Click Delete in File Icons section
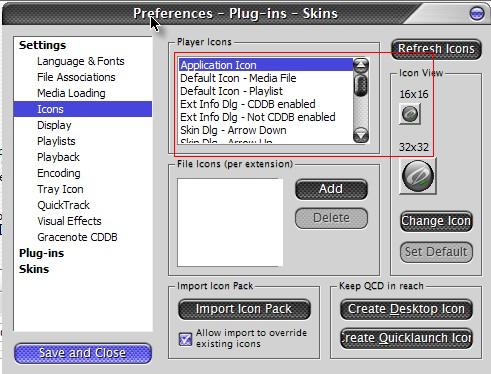491x374 pixels. click(331, 218)
